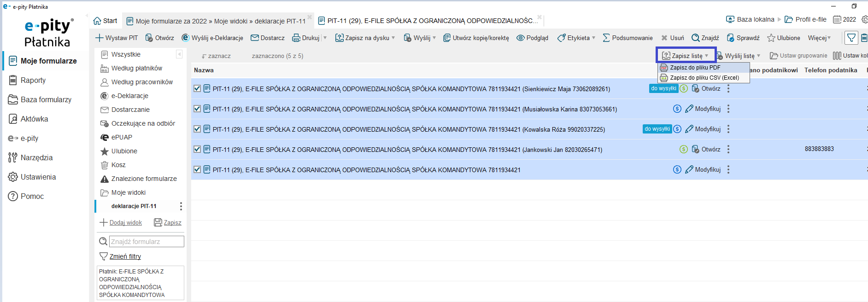The width and height of the screenshot is (868, 302).
Task: Open Etykieta dropdown
Action: pos(576,38)
